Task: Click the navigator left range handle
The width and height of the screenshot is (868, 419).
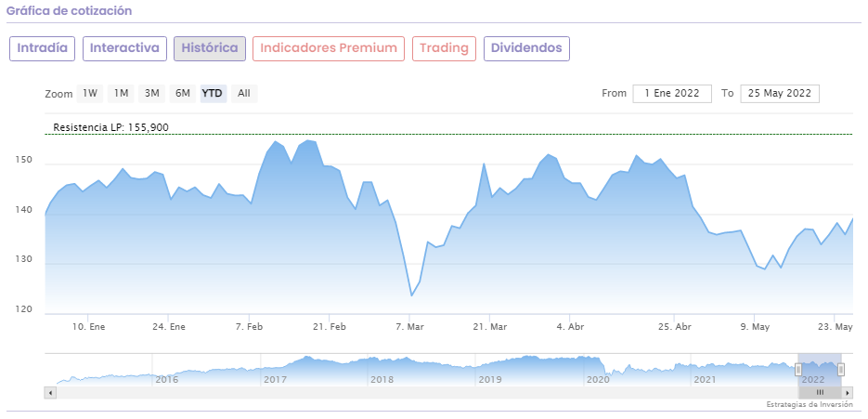Action: point(798,370)
